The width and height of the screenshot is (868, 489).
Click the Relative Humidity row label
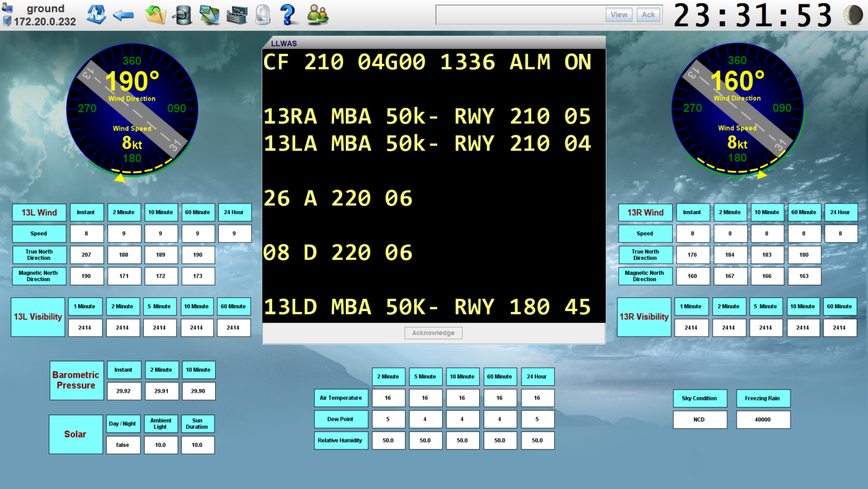tap(340, 440)
